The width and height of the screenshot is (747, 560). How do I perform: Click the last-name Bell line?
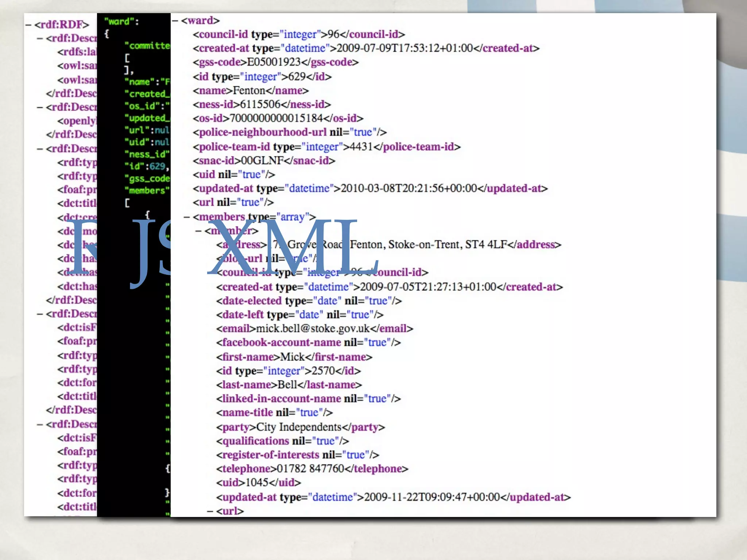[x=289, y=385]
